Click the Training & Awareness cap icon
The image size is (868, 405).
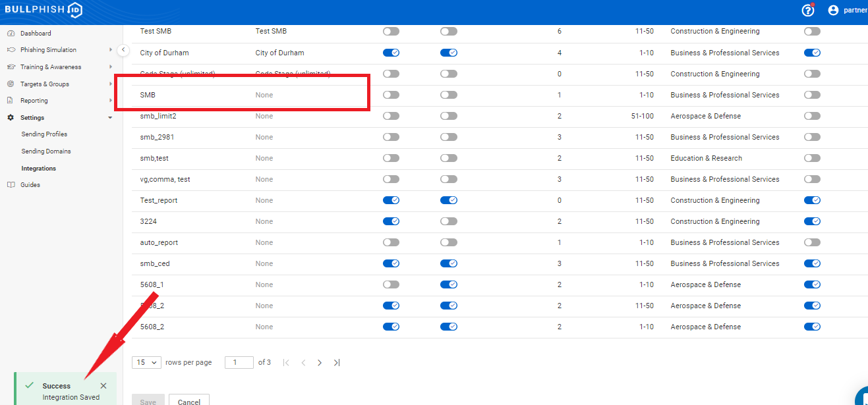tap(11, 67)
